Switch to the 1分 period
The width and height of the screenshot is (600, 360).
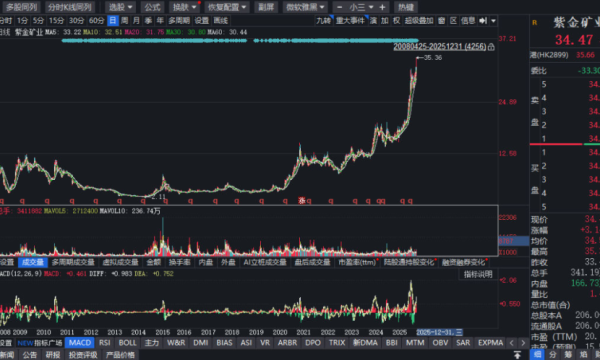(x=22, y=20)
